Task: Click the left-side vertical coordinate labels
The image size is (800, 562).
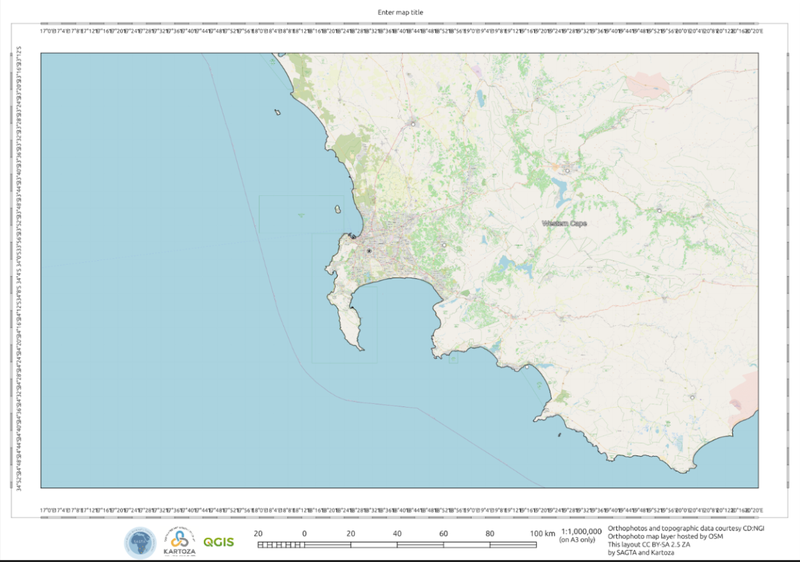Action: point(19,270)
